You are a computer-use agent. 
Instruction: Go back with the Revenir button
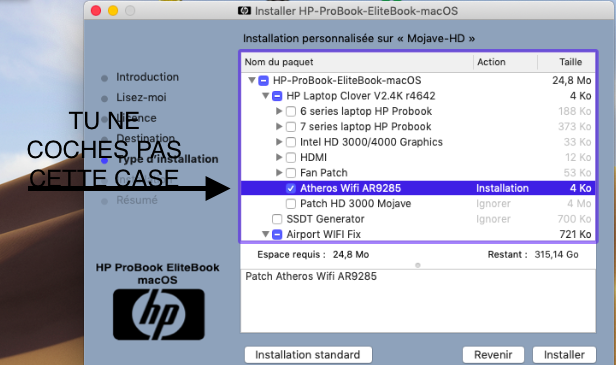click(x=493, y=355)
